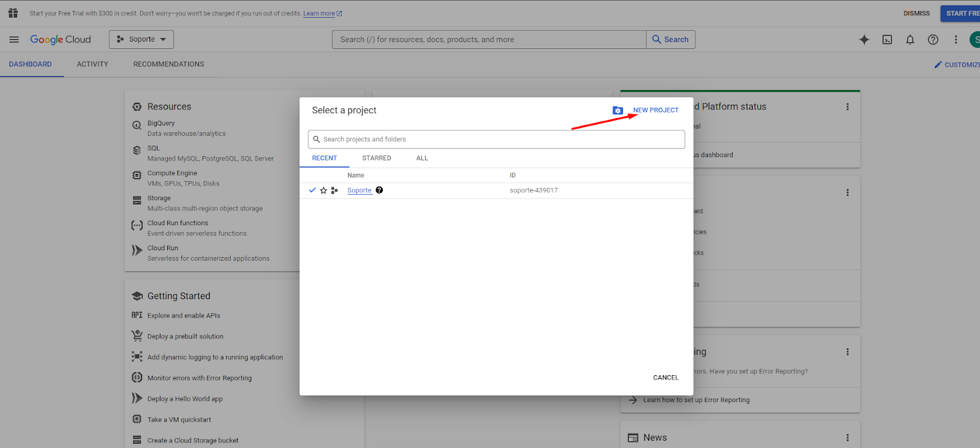Click the Cloud Storage bucket icon

click(x=137, y=440)
